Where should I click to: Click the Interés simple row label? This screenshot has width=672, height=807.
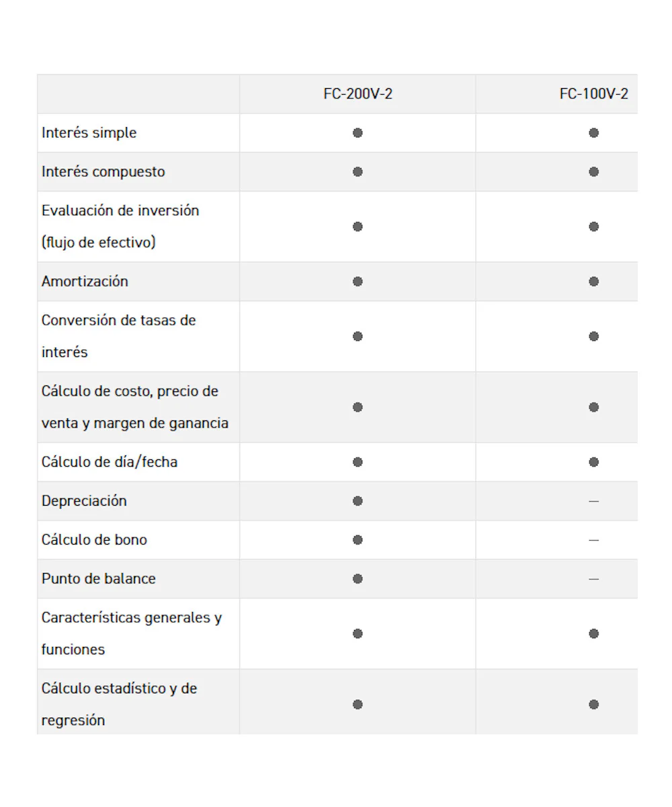(x=89, y=132)
